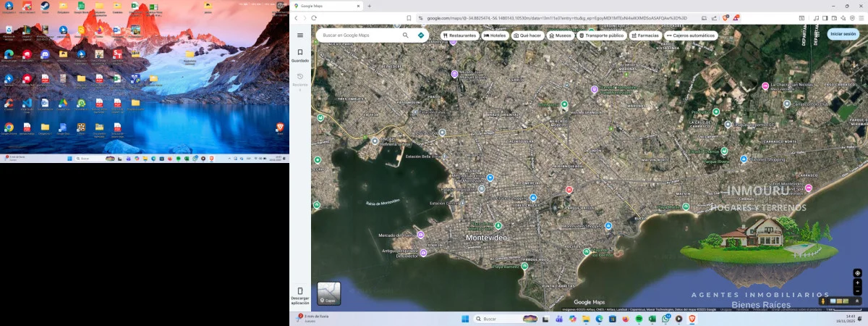Select the Restaurantes category chip

point(459,35)
